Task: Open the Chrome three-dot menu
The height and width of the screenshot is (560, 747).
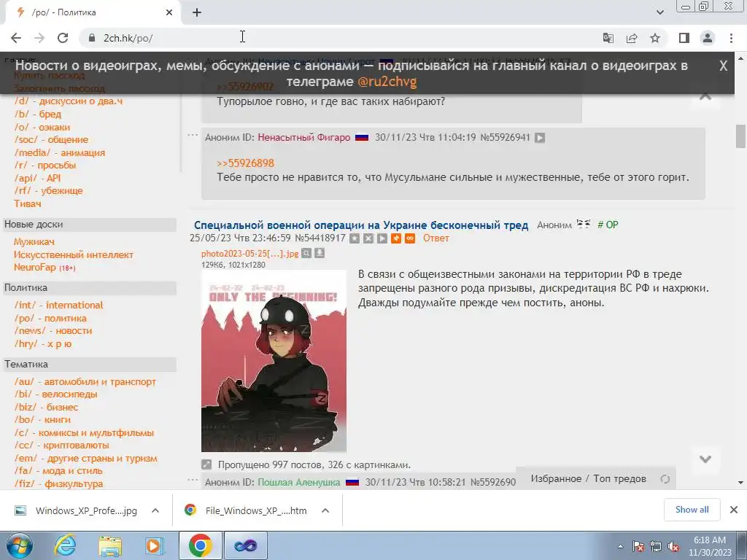Action: pyautogui.click(x=731, y=38)
